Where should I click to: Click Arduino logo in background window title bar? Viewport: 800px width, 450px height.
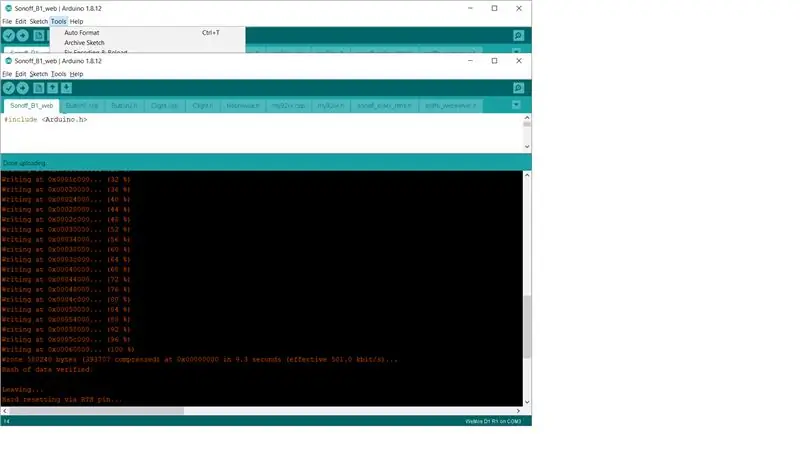point(8,8)
